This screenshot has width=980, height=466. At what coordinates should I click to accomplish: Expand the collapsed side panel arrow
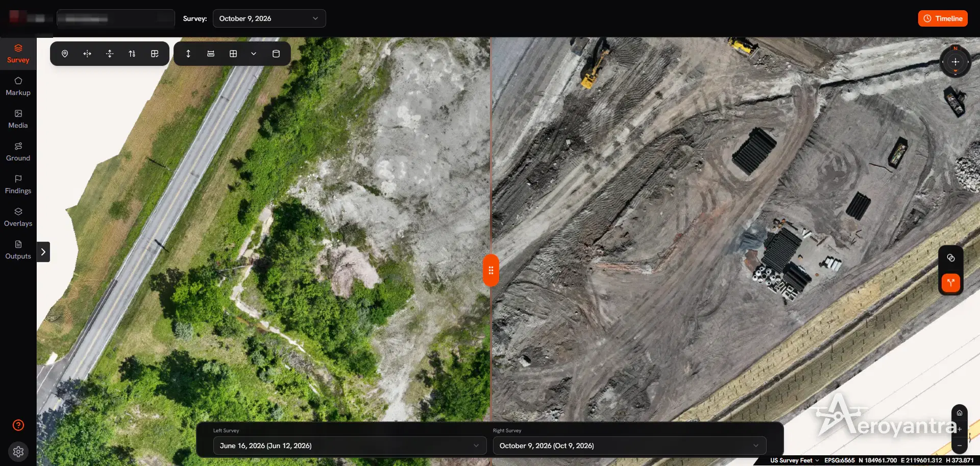coord(43,252)
